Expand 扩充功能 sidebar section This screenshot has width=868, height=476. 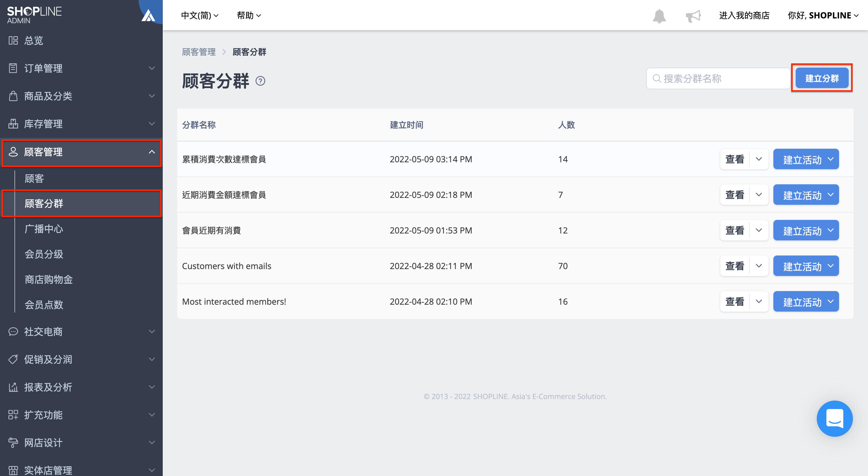click(x=152, y=414)
